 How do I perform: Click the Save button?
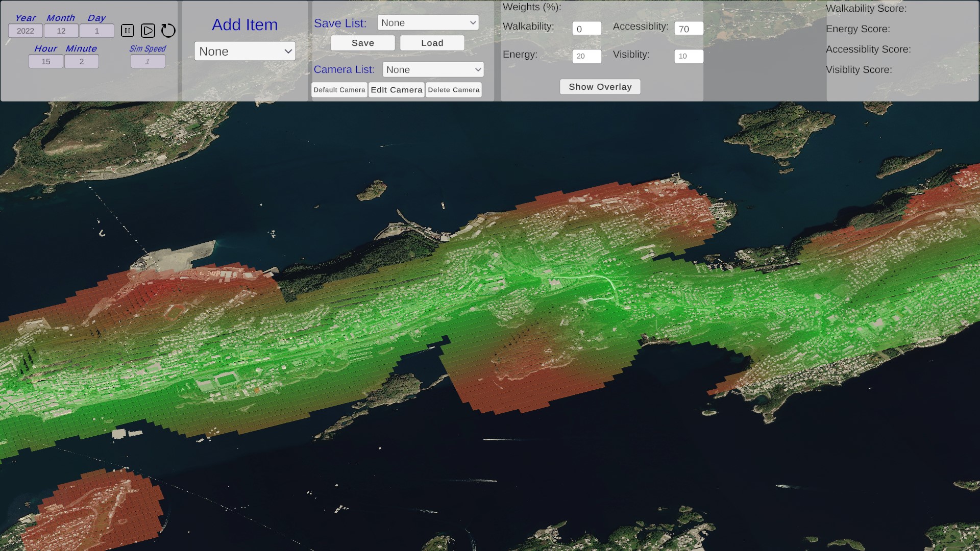[x=362, y=43]
